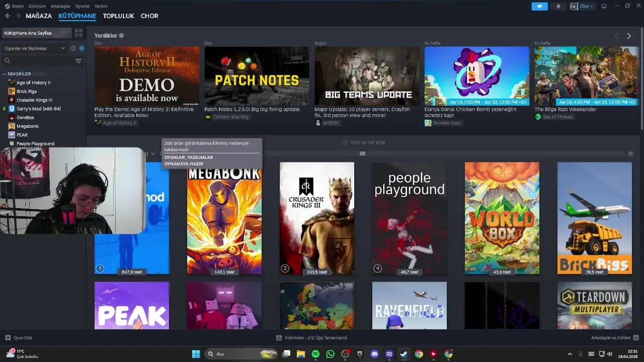Open Spotify from the taskbar

click(x=315, y=354)
